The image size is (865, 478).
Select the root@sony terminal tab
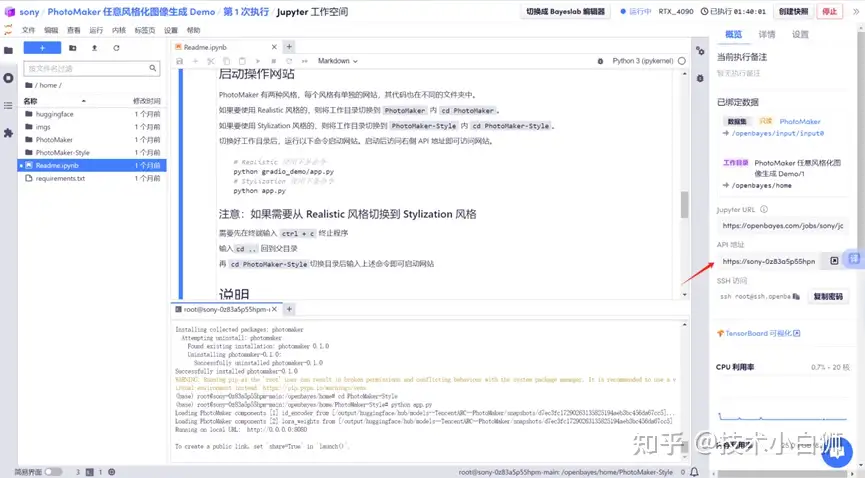click(x=226, y=310)
